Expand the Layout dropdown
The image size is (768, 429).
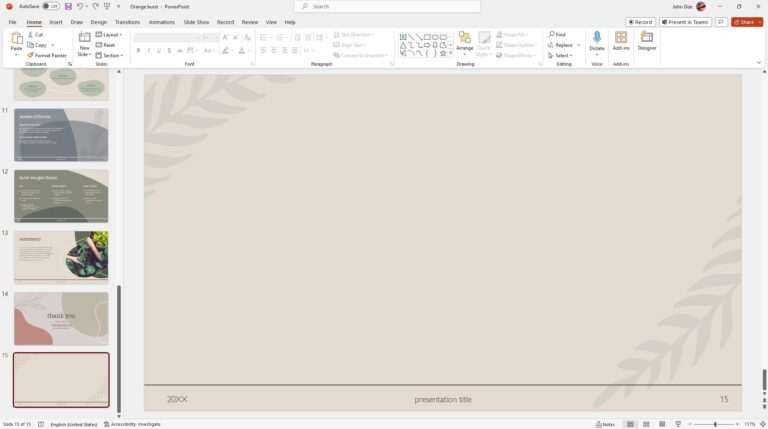pos(112,35)
